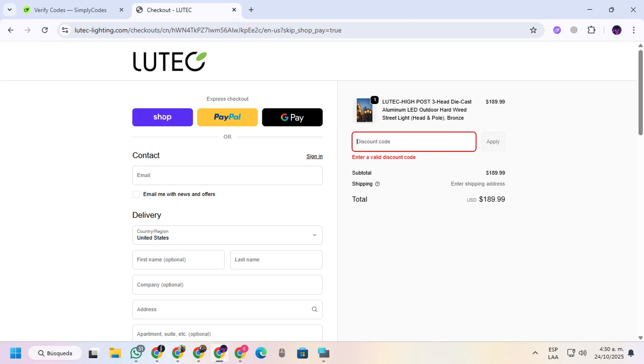Go back to the previous page
The height and width of the screenshot is (364, 644).
coord(11,30)
